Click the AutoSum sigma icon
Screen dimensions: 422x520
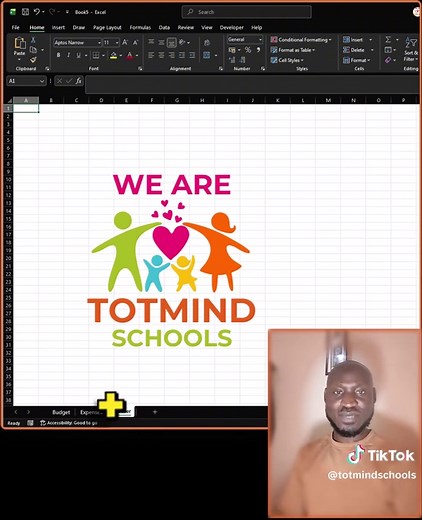point(388,40)
